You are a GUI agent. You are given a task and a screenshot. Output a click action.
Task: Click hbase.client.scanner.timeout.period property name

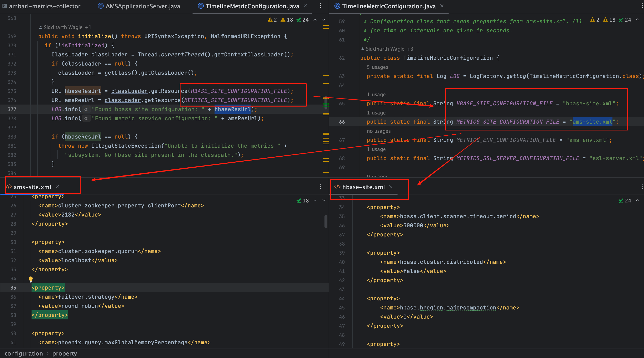458,216
